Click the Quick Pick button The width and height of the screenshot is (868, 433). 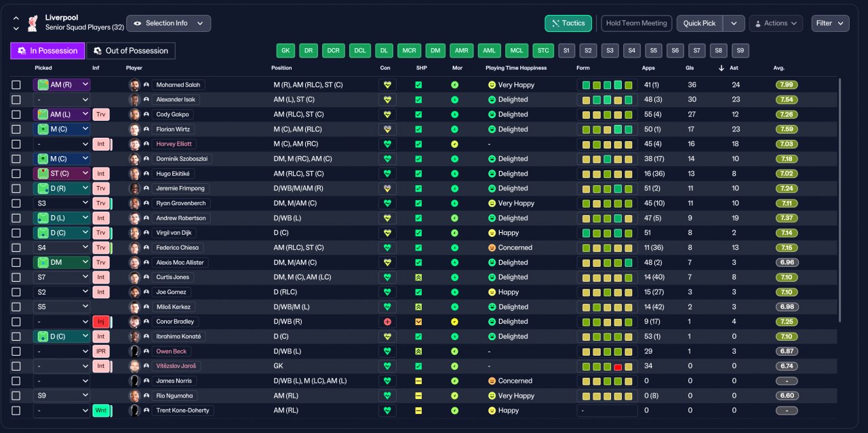pyautogui.click(x=699, y=23)
